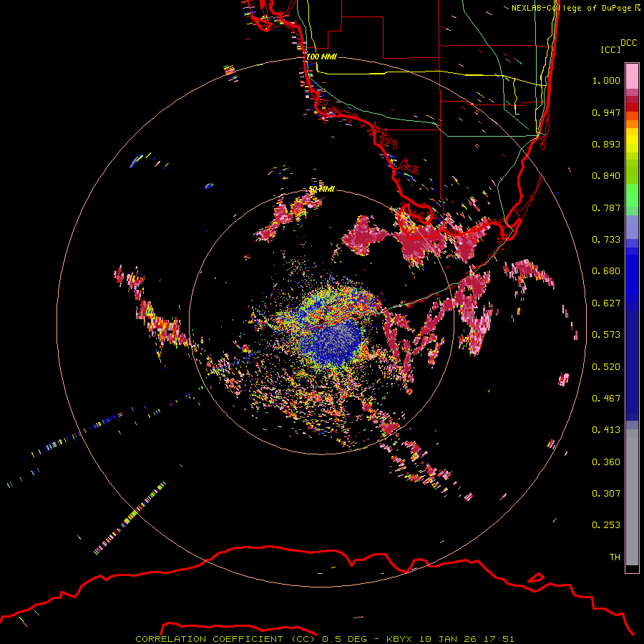644x644 pixels.
Task: Click the 0.893 scale value
Action: (x=606, y=144)
